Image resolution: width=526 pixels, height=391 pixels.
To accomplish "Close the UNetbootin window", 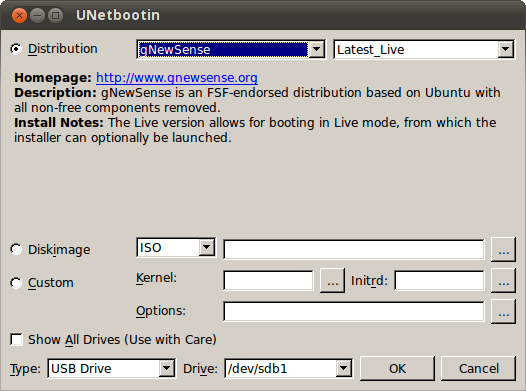I will coord(19,15).
